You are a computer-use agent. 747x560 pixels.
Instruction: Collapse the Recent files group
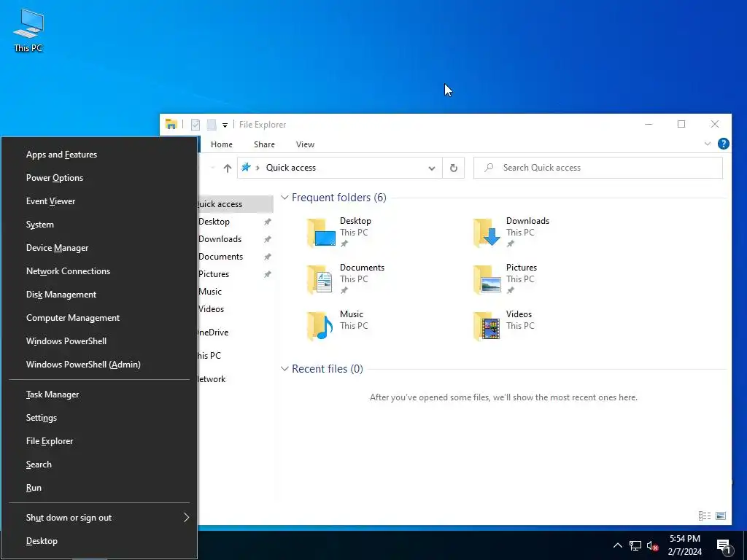(285, 368)
